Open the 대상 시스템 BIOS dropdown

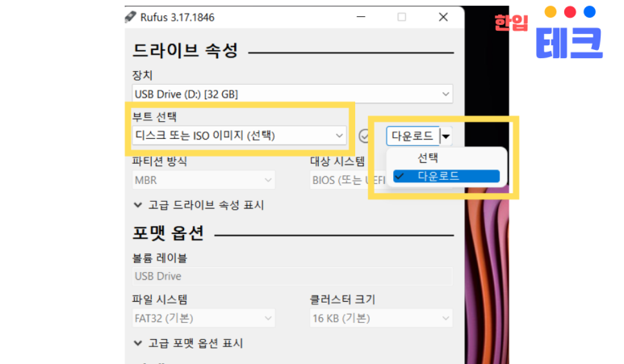pos(348,180)
